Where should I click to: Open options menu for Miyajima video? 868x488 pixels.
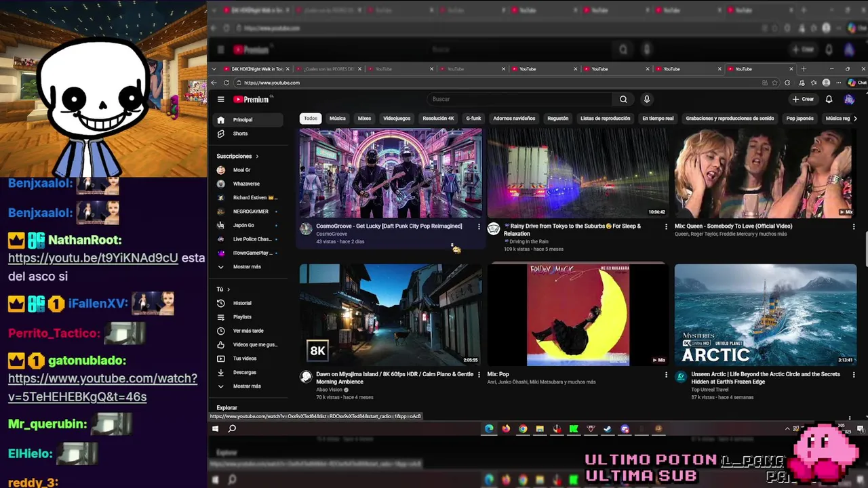click(x=479, y=374)
